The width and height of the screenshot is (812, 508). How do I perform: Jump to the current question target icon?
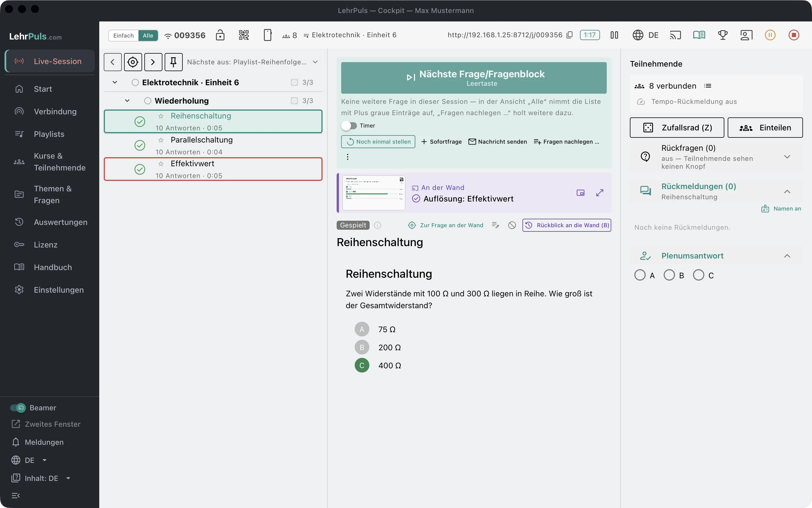(x=133, y=62)
